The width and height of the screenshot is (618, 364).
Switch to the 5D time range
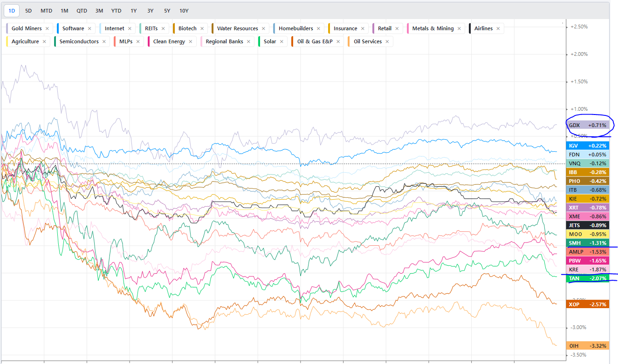click(28, 11)
